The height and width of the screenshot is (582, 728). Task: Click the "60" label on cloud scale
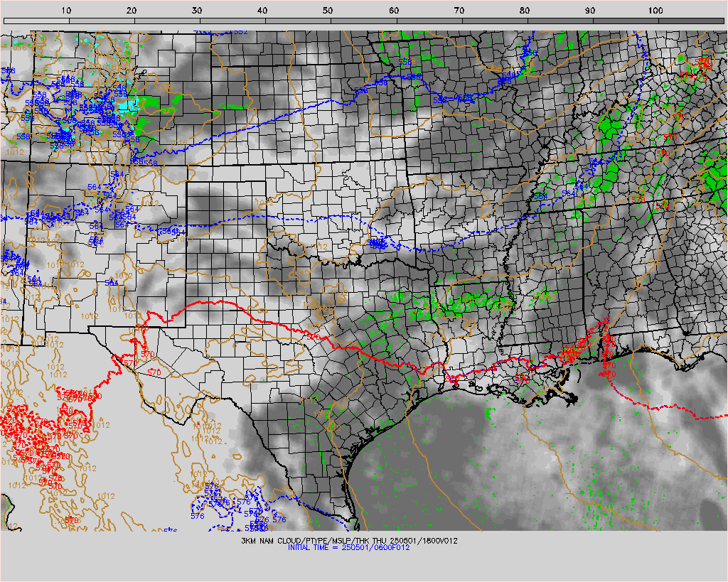(x=394, y=11)
